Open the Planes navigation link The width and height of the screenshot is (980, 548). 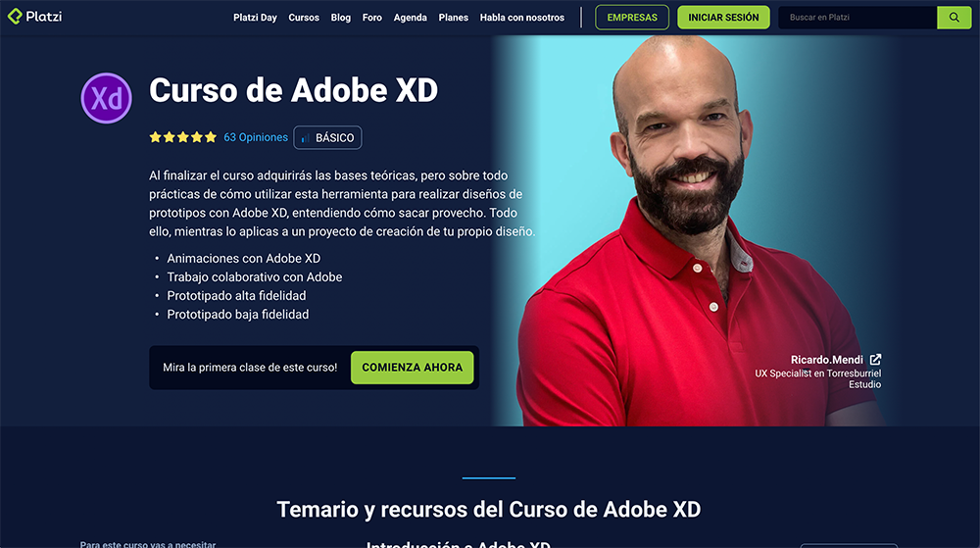coord(453,18)
